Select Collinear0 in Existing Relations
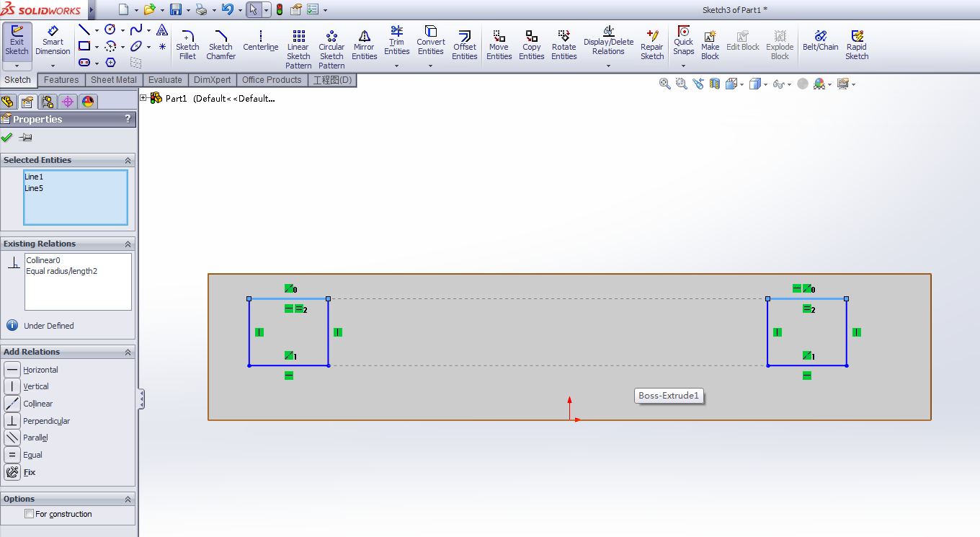Viewport: 980px width, 537px height. tap(43, 260)
